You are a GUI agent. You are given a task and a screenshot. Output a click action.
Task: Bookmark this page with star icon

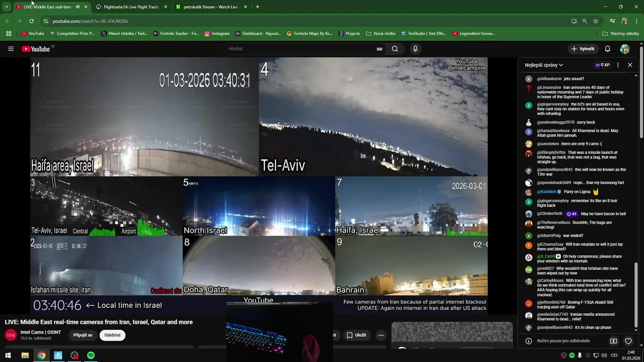click(596, 21)
